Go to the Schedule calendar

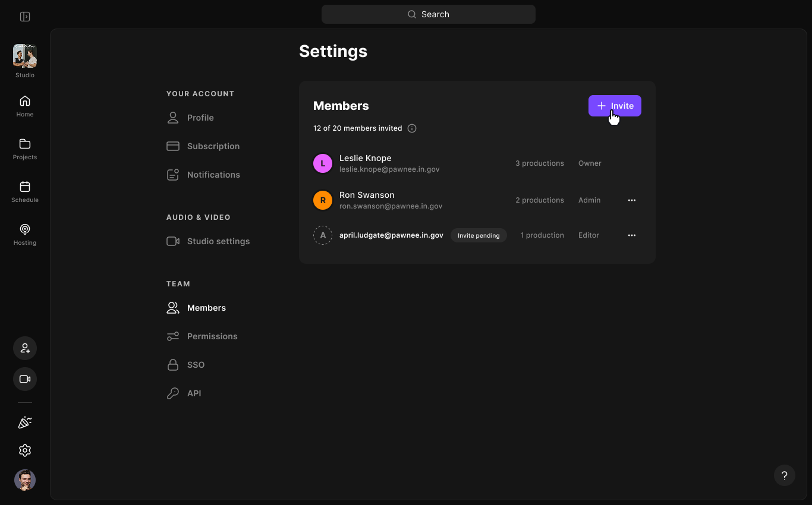(x=25, y=191)
